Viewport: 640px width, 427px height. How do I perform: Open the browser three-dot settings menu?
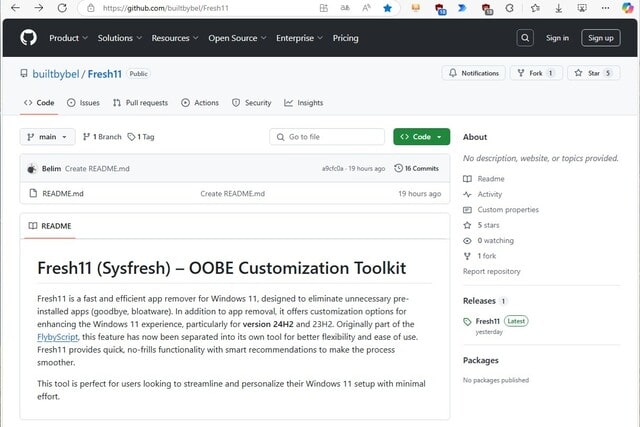click(605, 8)
